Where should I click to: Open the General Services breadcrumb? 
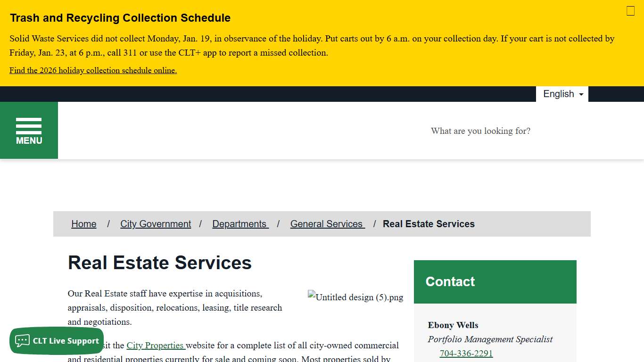coord(327,224)
